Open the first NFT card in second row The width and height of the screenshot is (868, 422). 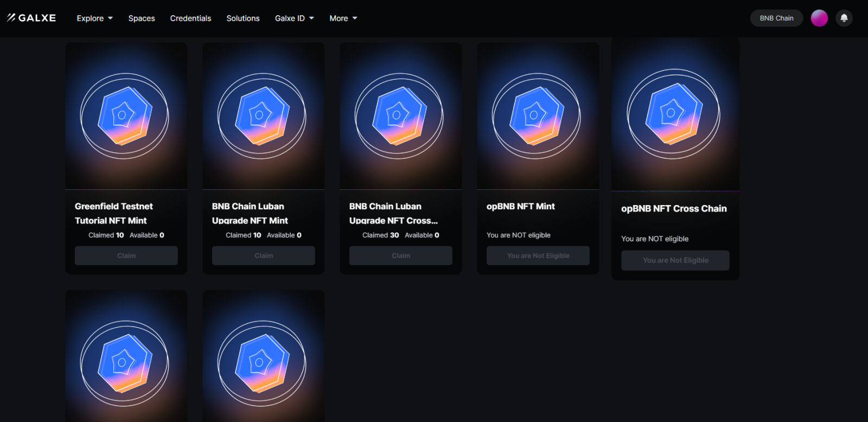point(126,356)
